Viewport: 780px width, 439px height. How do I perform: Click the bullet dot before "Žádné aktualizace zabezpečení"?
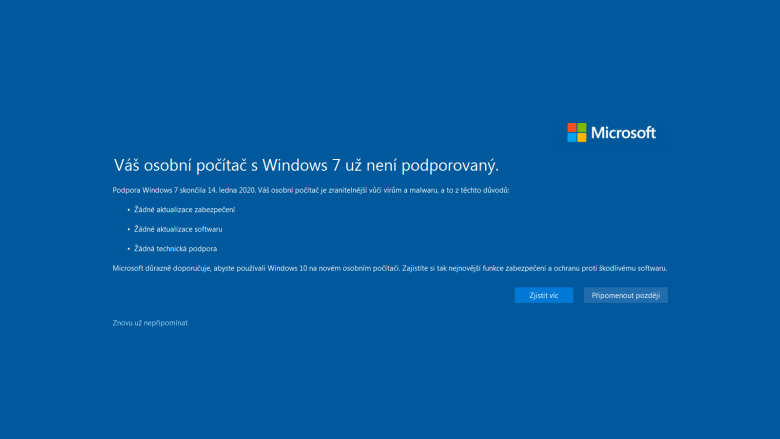point(129,210)
